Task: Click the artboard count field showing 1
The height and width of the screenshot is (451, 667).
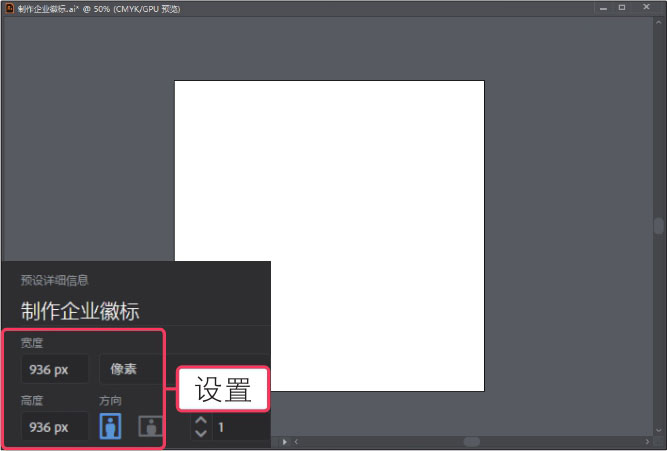Action: (x=242, y=427)
